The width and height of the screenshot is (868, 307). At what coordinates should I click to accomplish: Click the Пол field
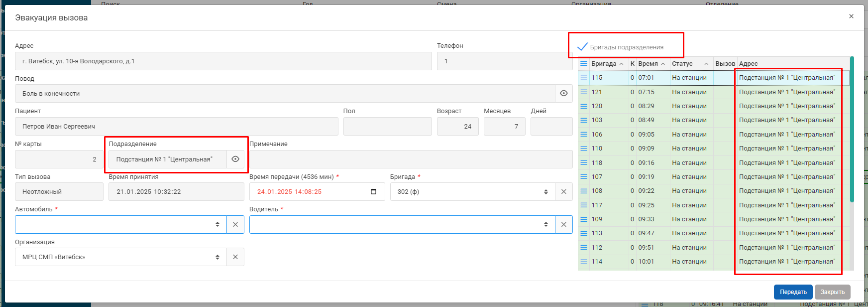(388, 127)
